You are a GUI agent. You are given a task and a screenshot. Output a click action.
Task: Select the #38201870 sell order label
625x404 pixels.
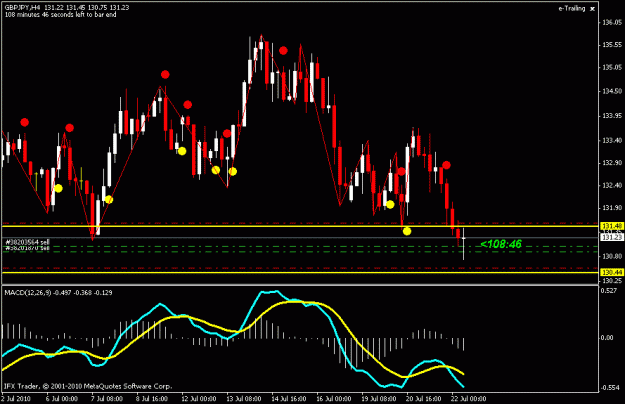(27, 248)
